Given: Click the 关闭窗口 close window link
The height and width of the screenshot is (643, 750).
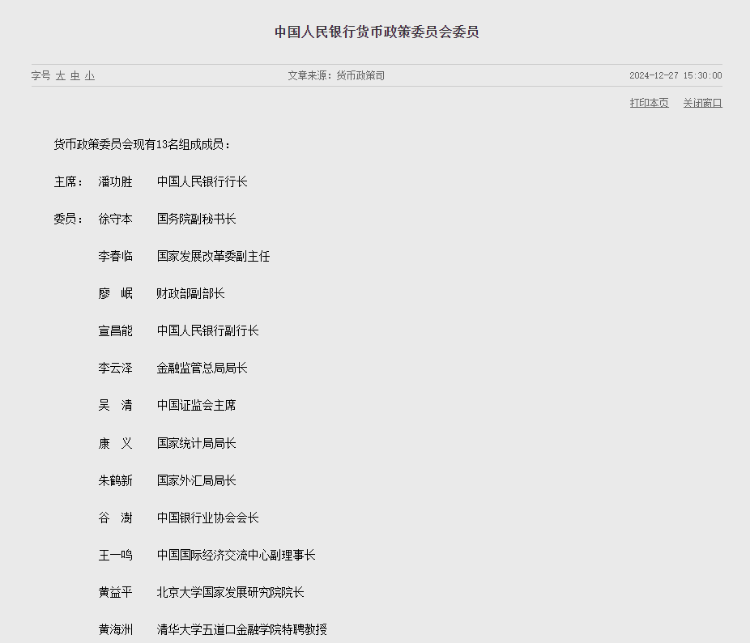Looking at the screenshot, I should pos(703,103).
